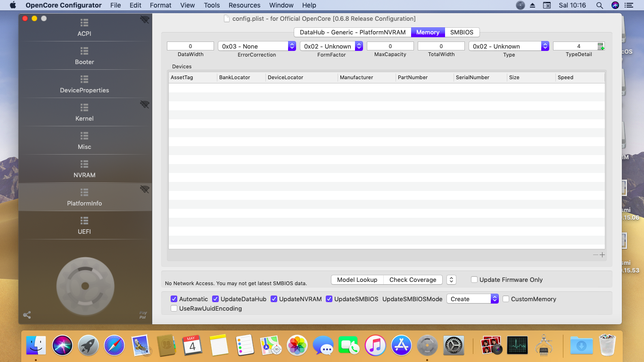Open Activity Monitor in the Dock

tap(517, 346)
